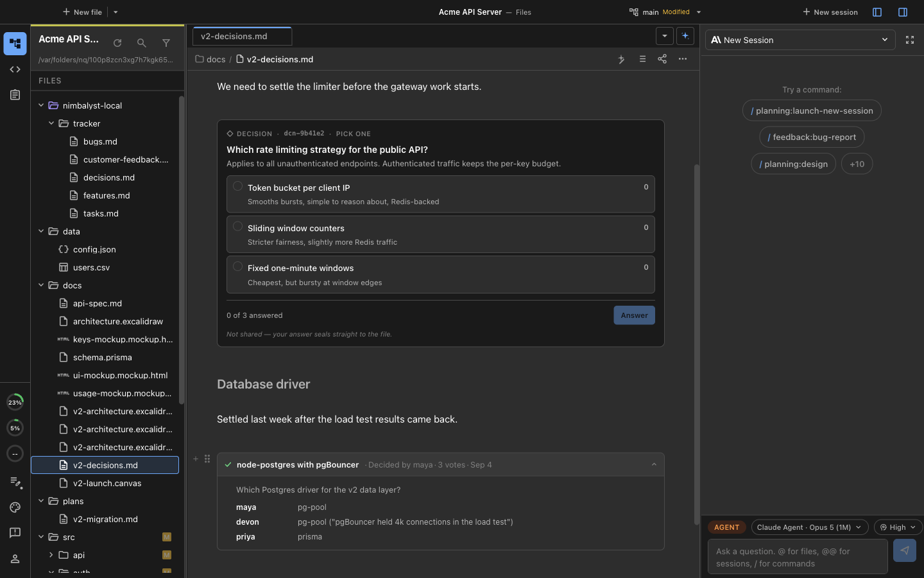Run the planning:launch-new-session command
The width and height of the screenshot is (924, 578).
(x=812, y=110)
